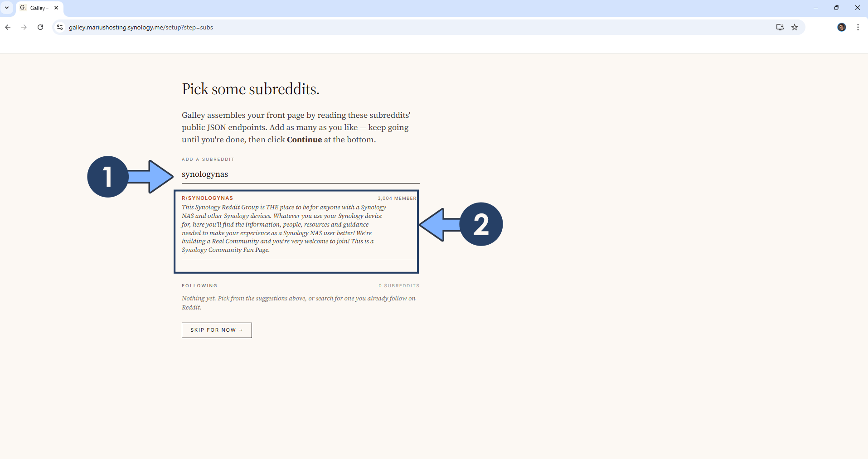868x459 pixels.
Task: Click the 'Nothing yet. Pick from the suggestions' note
Action: coord(299,303)
